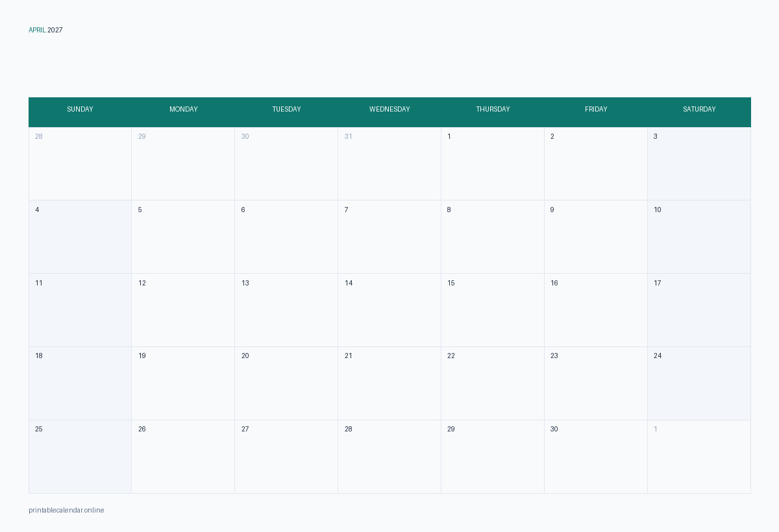779x532 pixels.
Task: Click date 5 under Monday
Action: tap(140, 210)
